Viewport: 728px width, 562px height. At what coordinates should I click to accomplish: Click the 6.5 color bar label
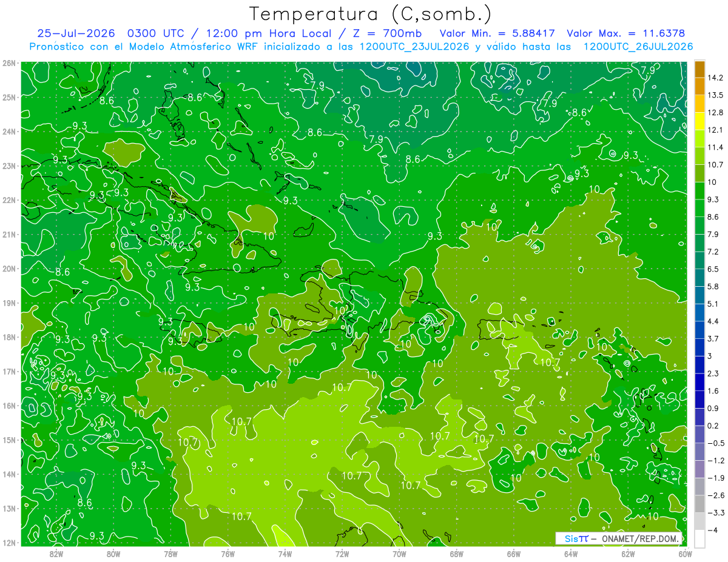click(x=713, y=269)
